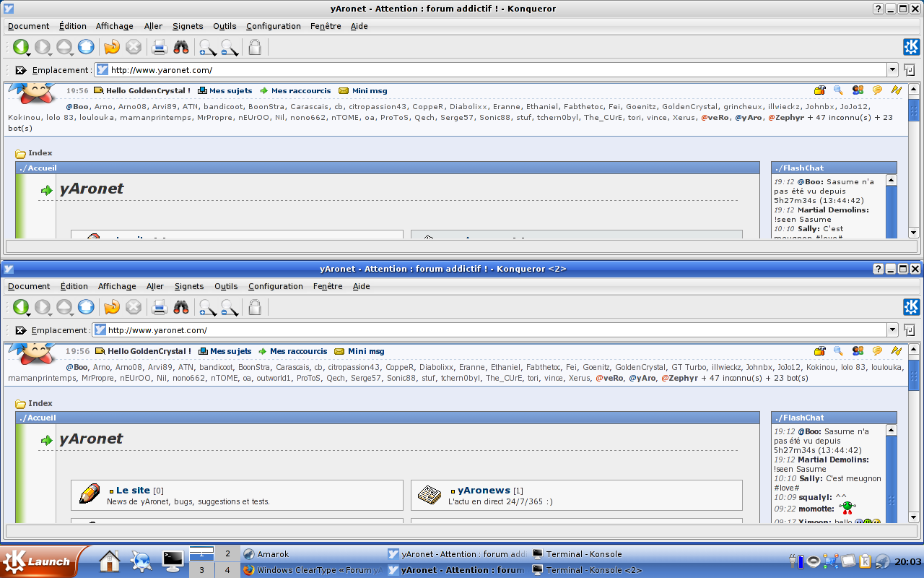
Task: Open the Aide menu in the Konqueror <2> window
Action: point(362,286)
